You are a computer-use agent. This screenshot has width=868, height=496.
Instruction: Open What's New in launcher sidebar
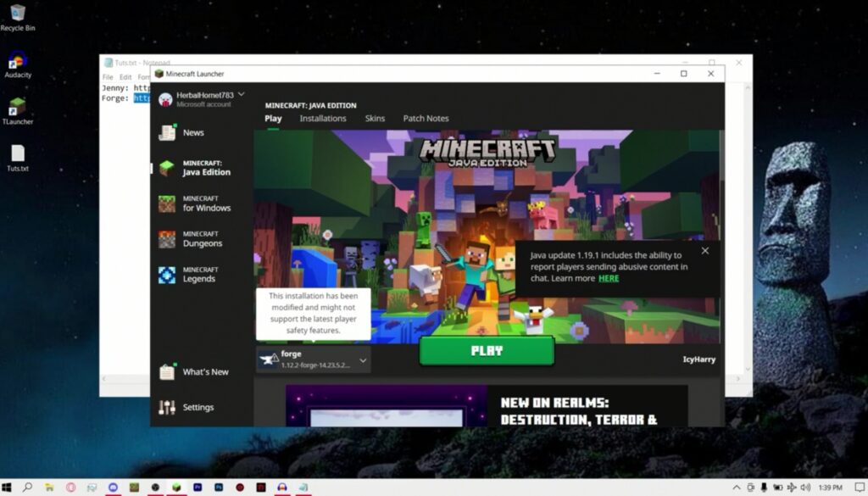(x=194, y=372)
